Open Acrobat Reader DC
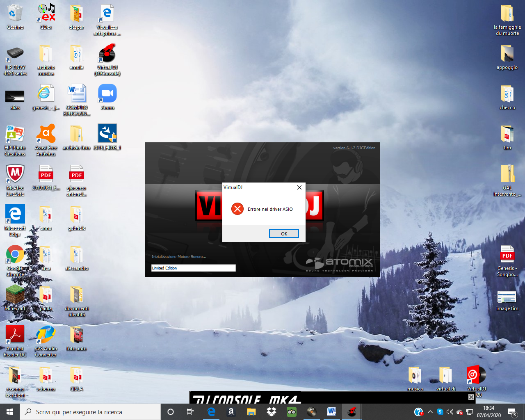The height and width of the screenshot is (420, 525). 15,342
